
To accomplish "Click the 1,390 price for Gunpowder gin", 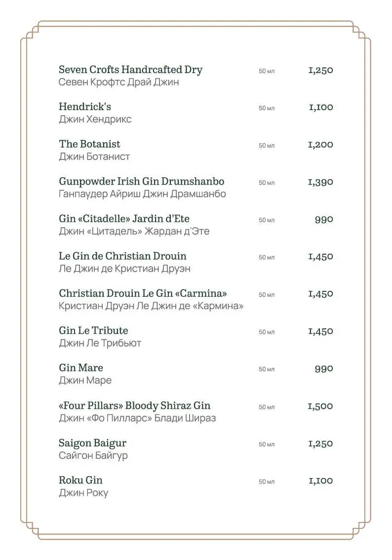I will tap(320, 182).
